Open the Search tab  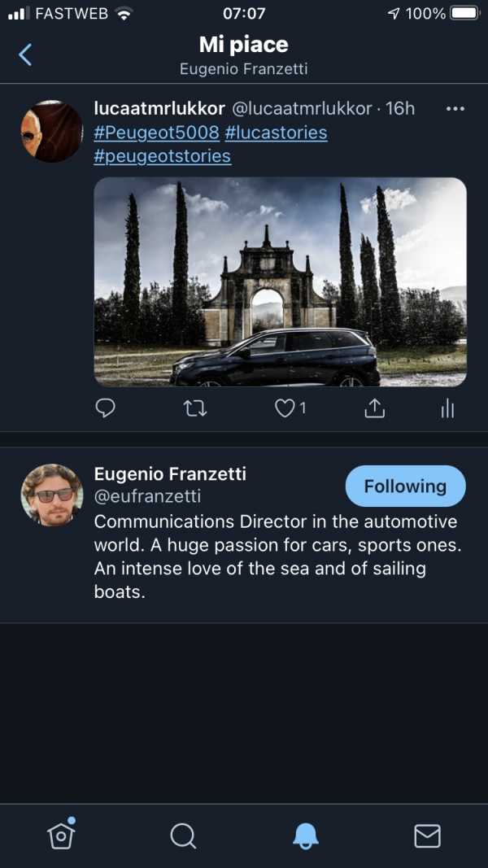pyautogui.click(x=183, y=835)
